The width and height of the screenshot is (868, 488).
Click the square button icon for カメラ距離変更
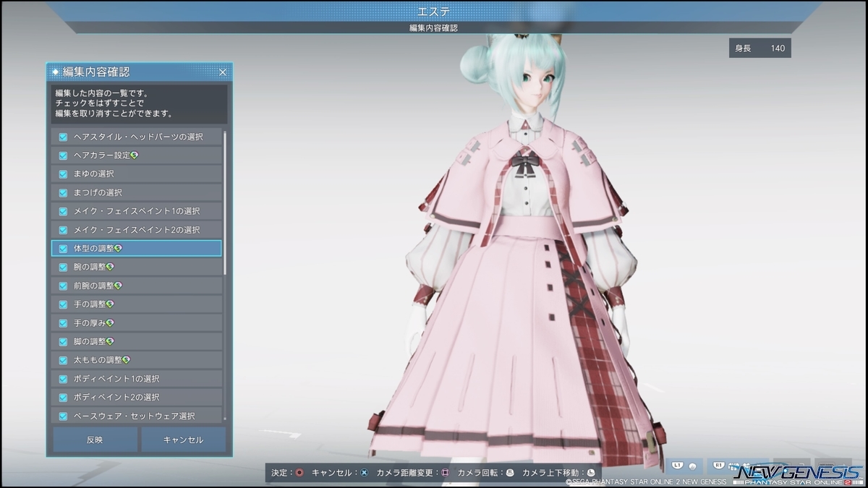point(446,473)
